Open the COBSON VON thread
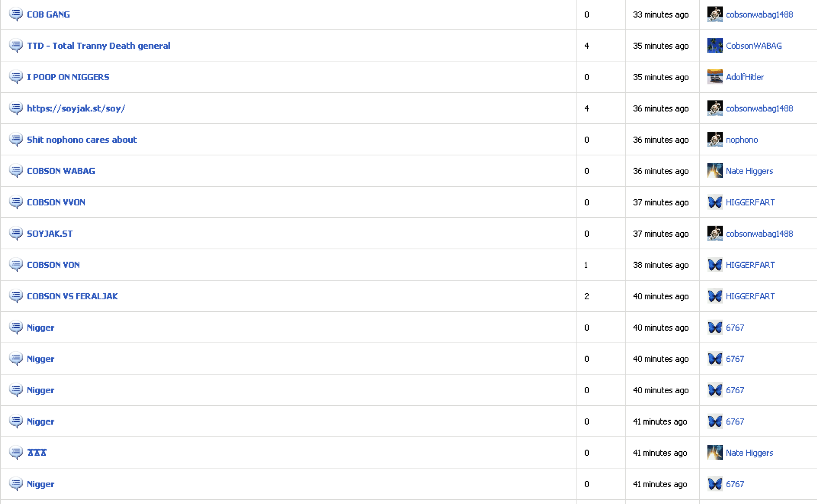Image resolution: width=817 pixels, height=504 pixels. 53,265
